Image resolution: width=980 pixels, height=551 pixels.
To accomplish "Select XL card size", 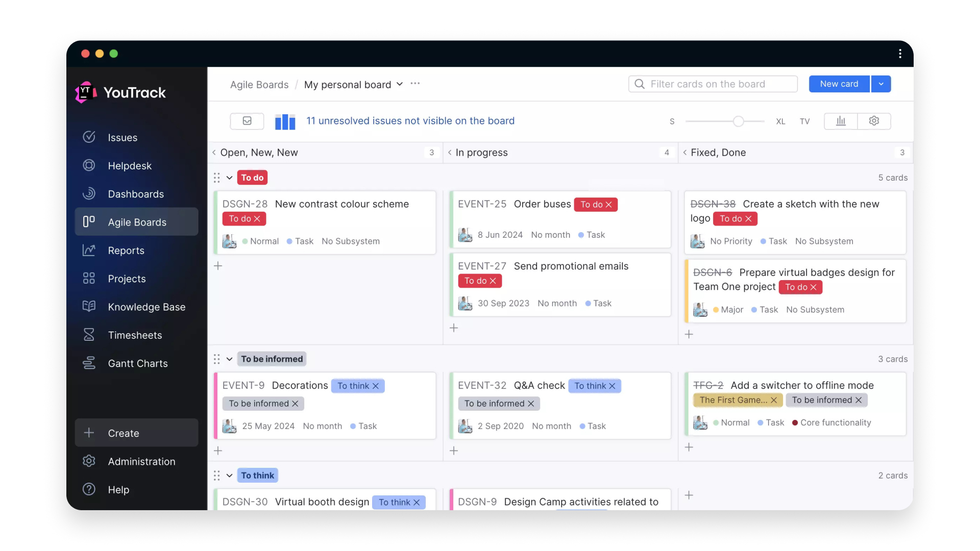I will coord(780,121).
